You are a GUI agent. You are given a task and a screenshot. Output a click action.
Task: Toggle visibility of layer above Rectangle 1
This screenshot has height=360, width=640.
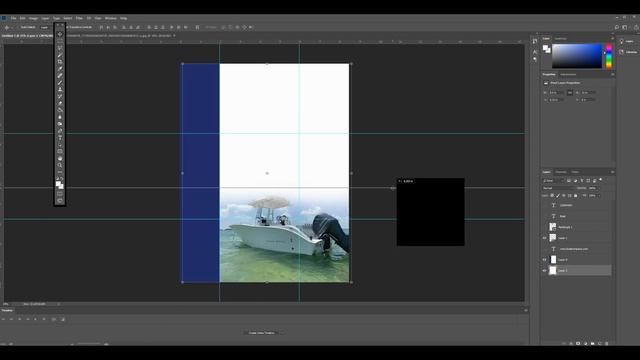point(544,216)
